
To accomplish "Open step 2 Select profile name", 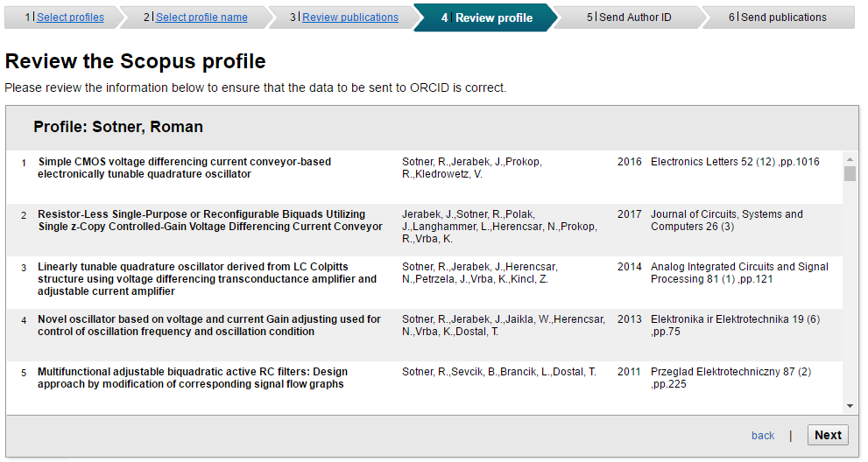I will point(201,17).
